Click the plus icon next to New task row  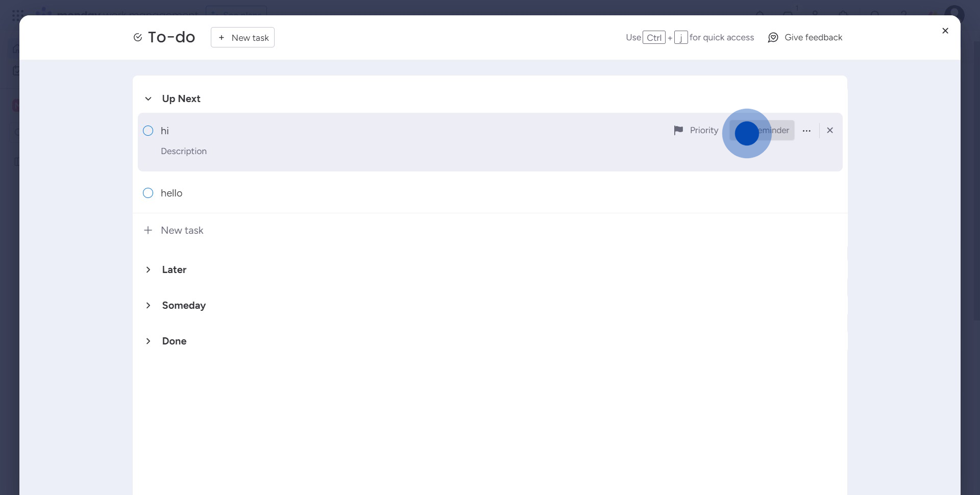[x=148, y=230]
